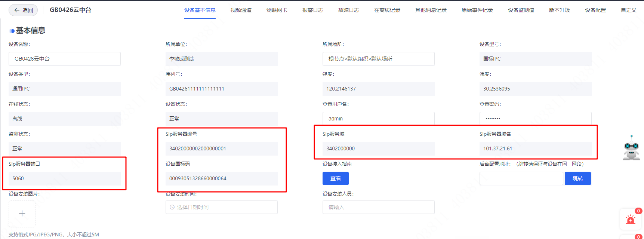
Task: Click the blue 查看 button
Action: (x=336, y=178)
